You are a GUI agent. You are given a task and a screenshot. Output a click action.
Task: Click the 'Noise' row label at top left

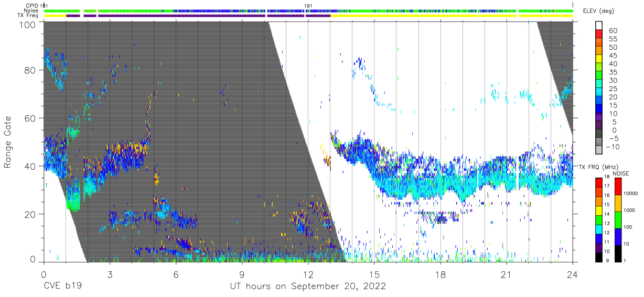[31, 10]
